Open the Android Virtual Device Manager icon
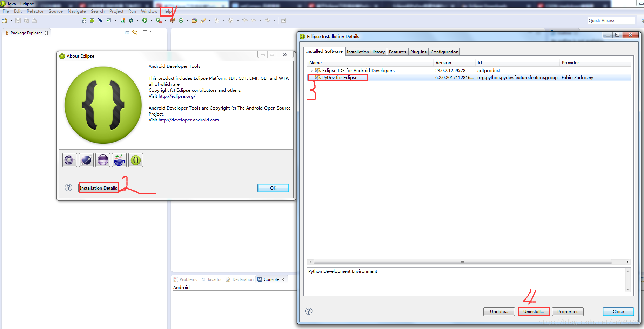 92,20
